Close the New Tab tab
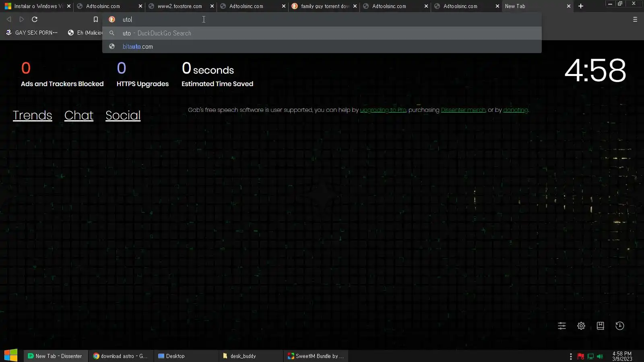Viewport: 644px width, 362px height. click(569, 6)
